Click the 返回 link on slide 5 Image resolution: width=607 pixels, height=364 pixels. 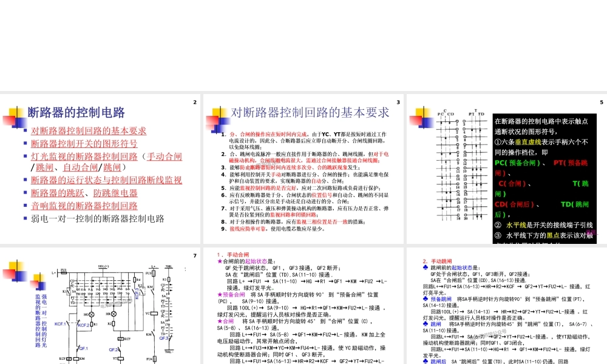click(591, 232)
